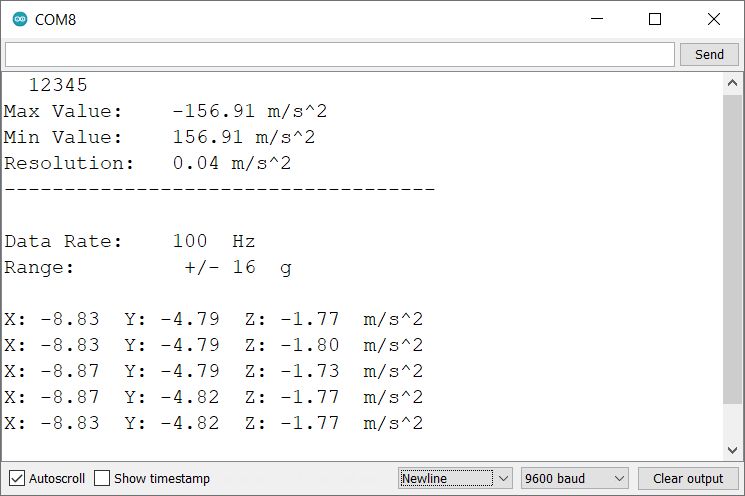Click the Range +/- 16 g line
Screen dimensions: 745x496
tap(148, 267)
